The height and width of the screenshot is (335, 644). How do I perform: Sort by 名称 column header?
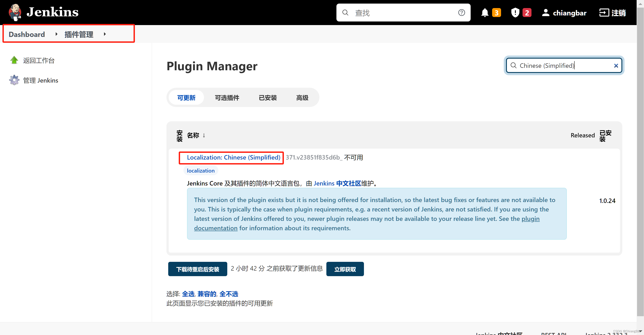coord(193,135)
